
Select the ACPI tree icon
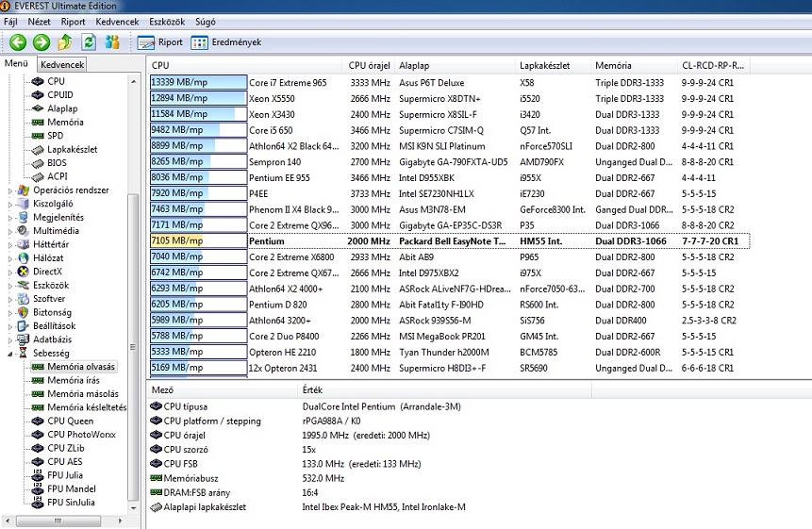click(38, 176)
